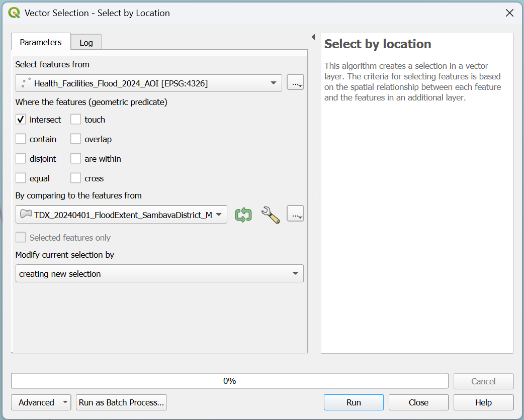Click browse button beside Health_Facilities layer
524x420 pixels.
[295, 83]
